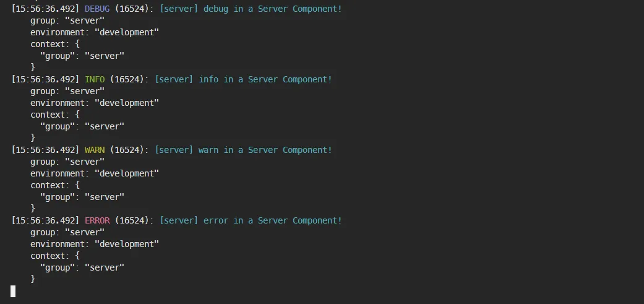Click the message '[server] warn in a Server Component!'

[243, 150]
